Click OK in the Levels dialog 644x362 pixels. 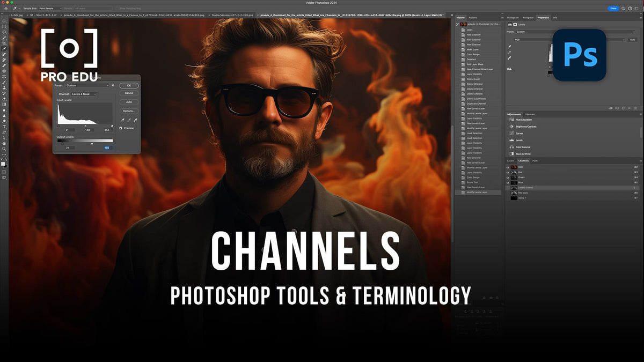click(129, 85)
